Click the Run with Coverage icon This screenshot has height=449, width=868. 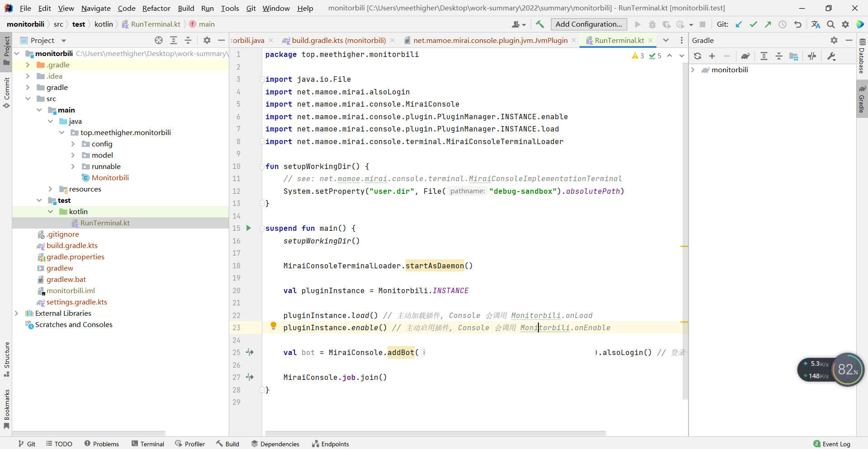[666, 24]
